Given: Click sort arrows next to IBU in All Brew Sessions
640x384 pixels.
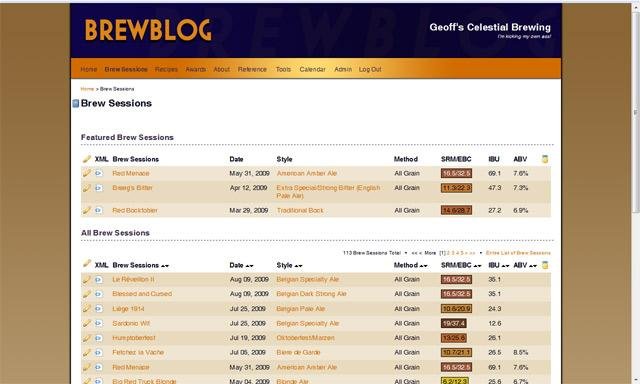Looking at the screenshot, I should [505, 266].
